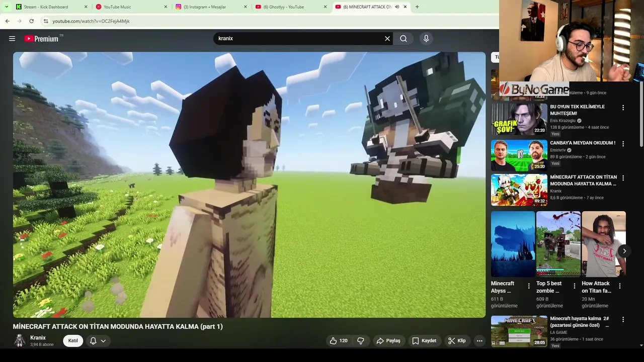Open CANBAY'A MEYDAN OKUDUM thumbnail
Viewport: 644px width, 362px height.
pyautogui.click(x=519, y=155)
